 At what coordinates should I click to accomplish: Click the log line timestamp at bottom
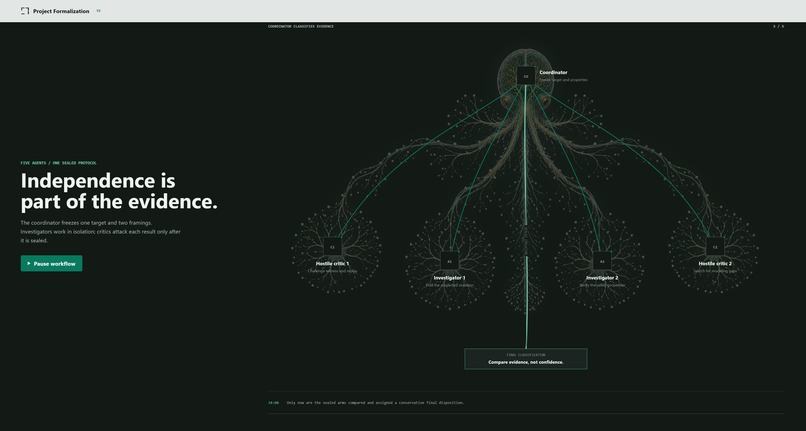[x=273, y=403]
